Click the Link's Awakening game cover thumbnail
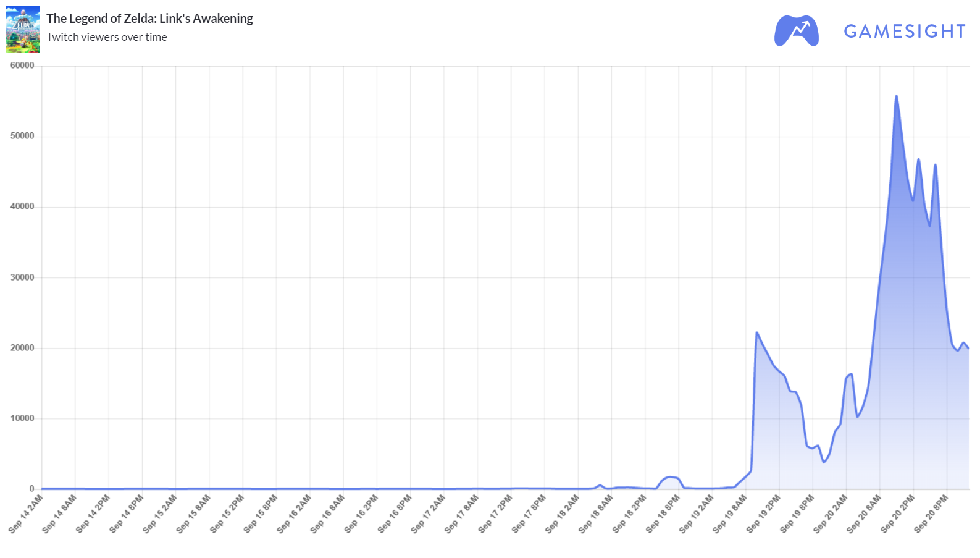Screen dimensions: 980x558 pos(23,29)
